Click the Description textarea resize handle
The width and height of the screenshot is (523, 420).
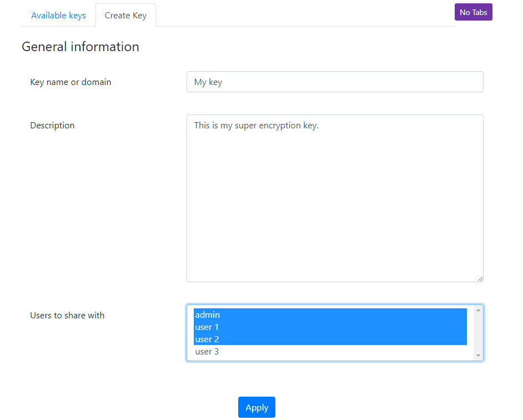pos(480,279)
